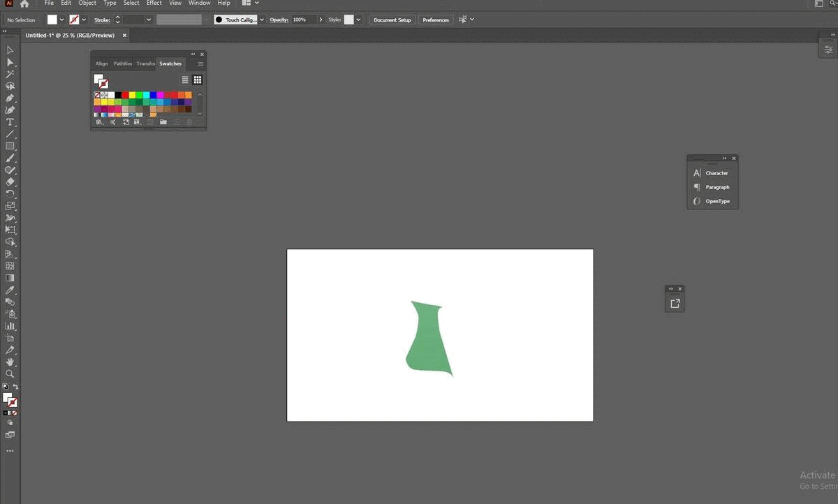Open the Effect menu

tap(154, 3)
